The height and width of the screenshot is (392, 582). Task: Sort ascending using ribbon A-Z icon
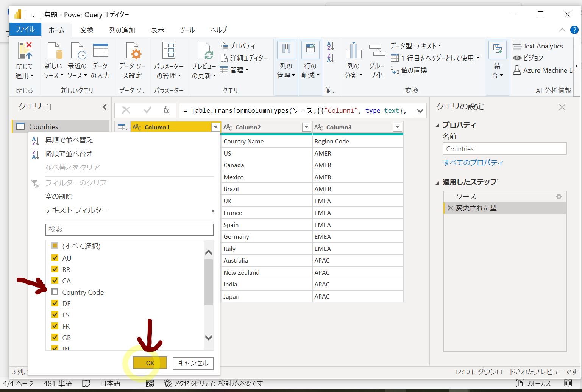coord(330,46)
